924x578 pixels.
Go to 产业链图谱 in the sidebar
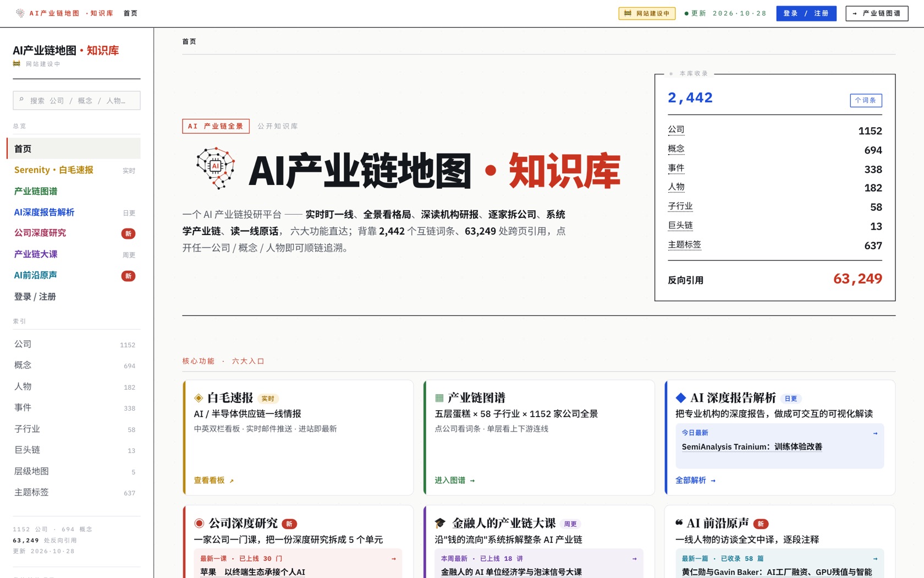tap(74, 191)
